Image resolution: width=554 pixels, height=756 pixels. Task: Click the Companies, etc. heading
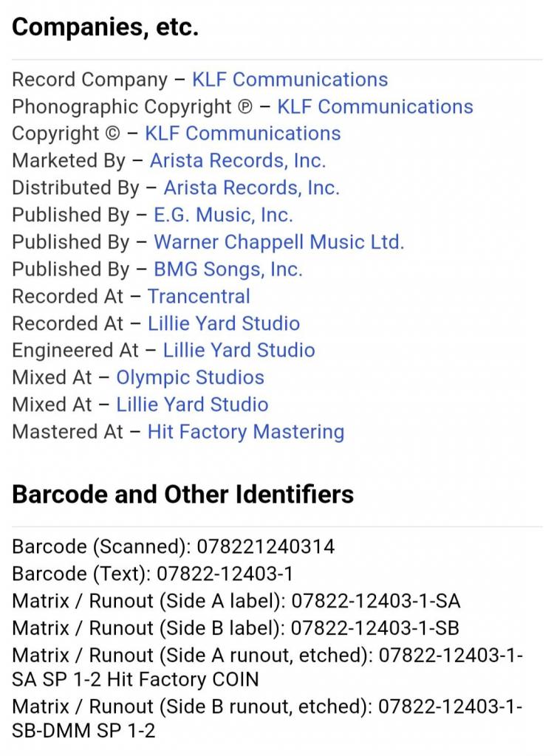pos(105,27)
